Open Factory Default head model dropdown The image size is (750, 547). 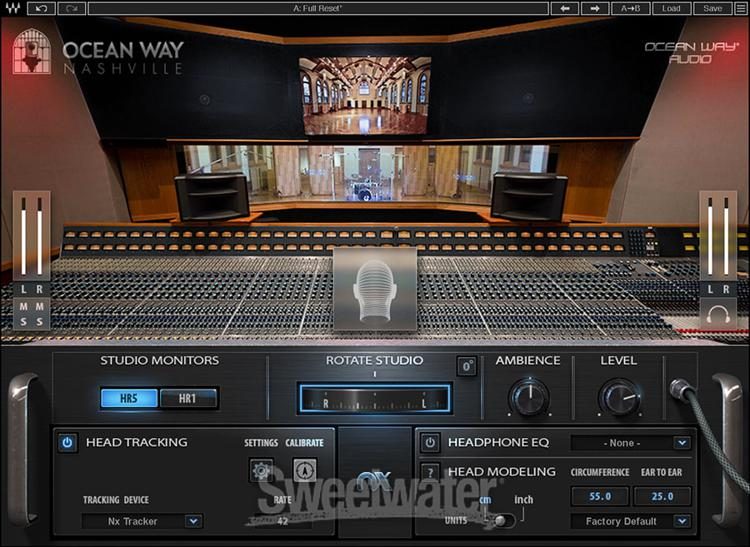631,521
